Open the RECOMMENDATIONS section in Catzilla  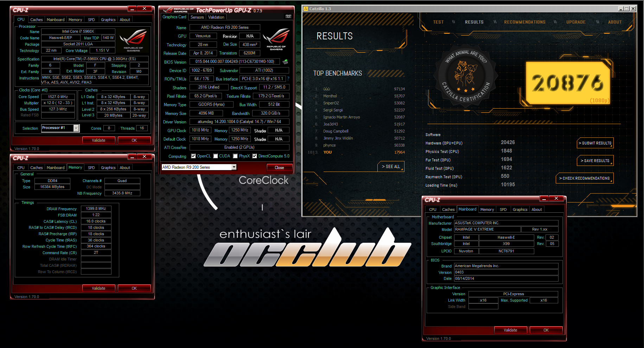525,22
